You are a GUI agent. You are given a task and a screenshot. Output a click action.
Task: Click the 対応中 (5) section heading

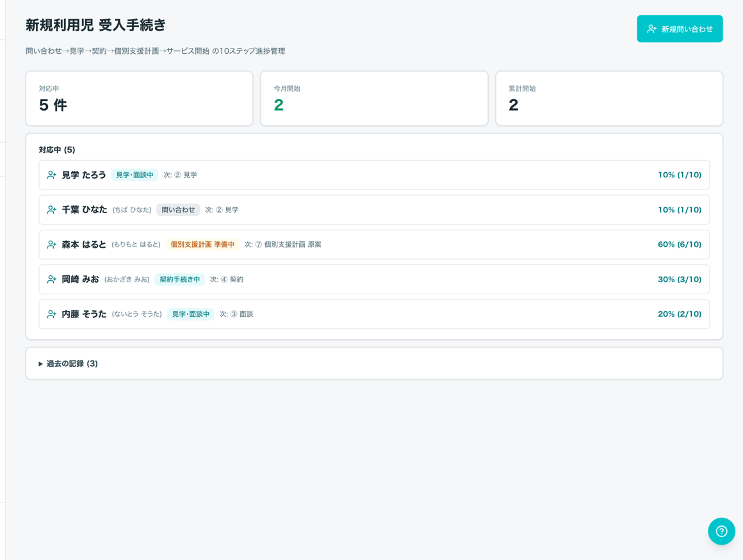(57, 150)
